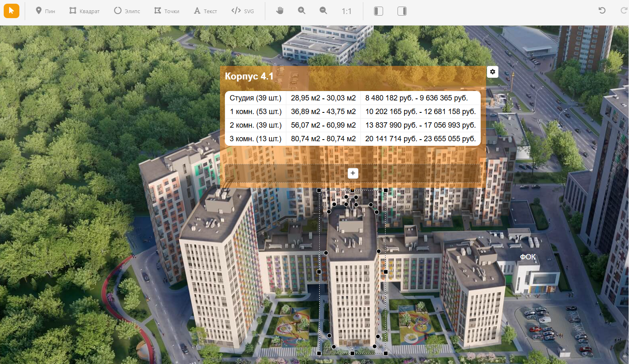Pick the Элипс ellipse tool

[x=127, y=11]
